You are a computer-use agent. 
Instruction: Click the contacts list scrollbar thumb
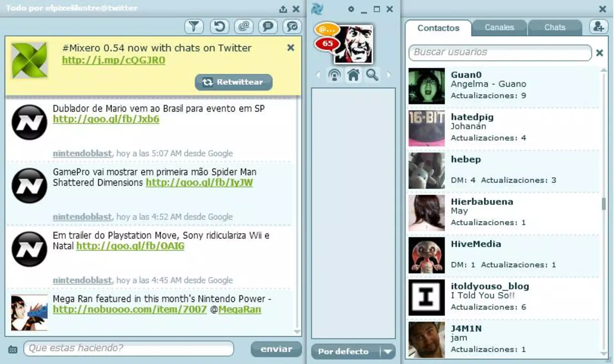click(x=604, y=204)
